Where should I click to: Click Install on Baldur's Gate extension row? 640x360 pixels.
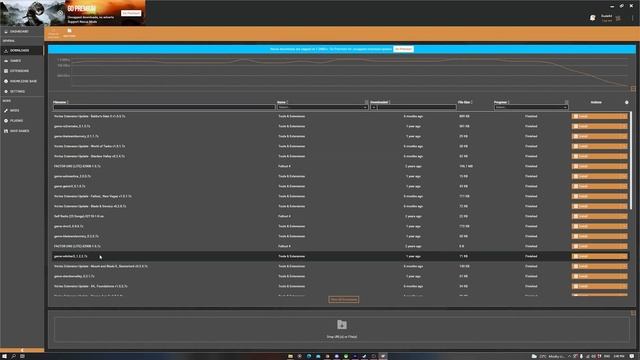click(x=597, y=116)
